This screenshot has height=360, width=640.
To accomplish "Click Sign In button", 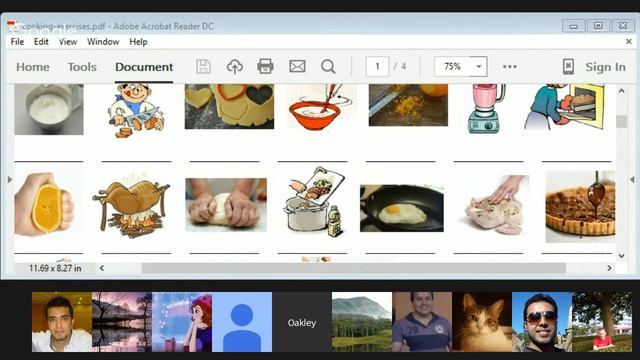I will [x=605, y=67].
